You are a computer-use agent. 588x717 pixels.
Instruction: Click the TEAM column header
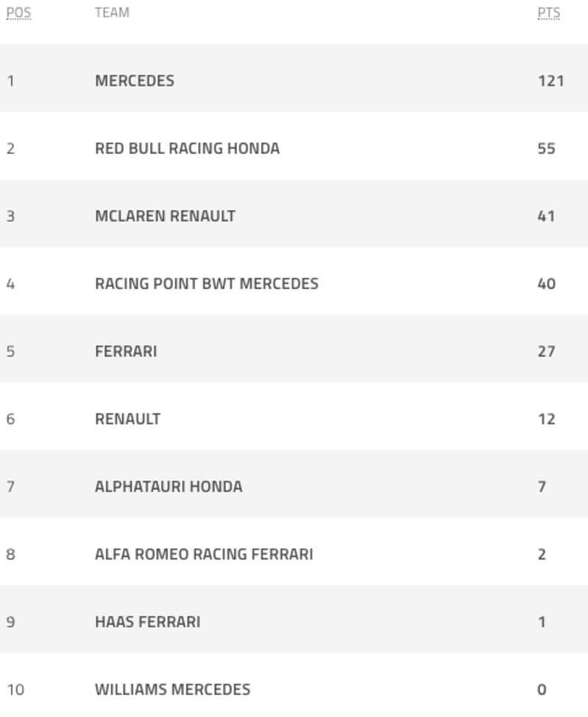click(x=112, y=12)
